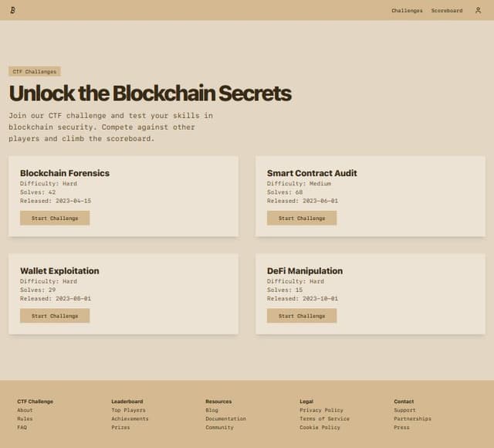Open the Challenges nav item

click(x=407, y=11)
